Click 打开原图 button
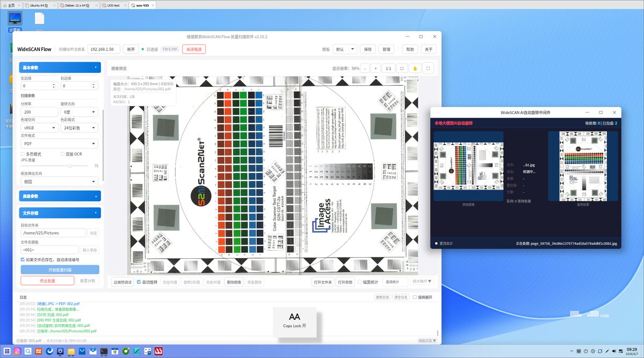Image resolution: width=644 pixels, height=358 pixels. pyautogui.click(x=345, y=282)
